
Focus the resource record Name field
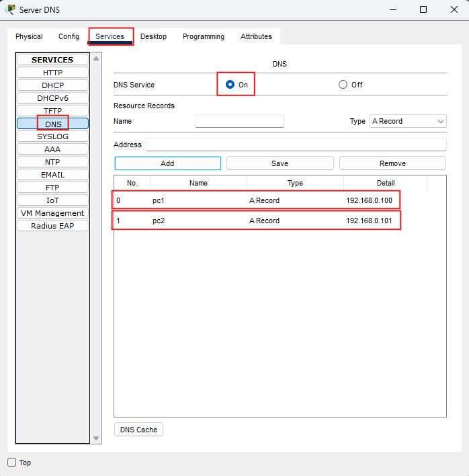[x=239, y=121]
